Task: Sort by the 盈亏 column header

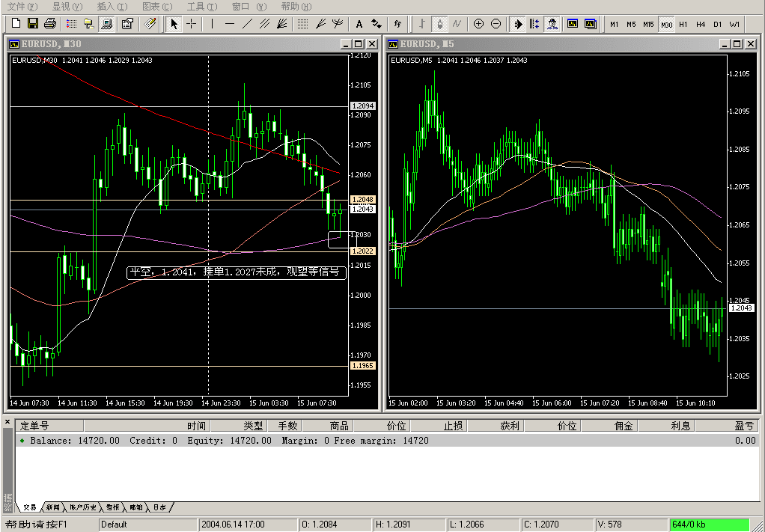Action: coord(727,426)
